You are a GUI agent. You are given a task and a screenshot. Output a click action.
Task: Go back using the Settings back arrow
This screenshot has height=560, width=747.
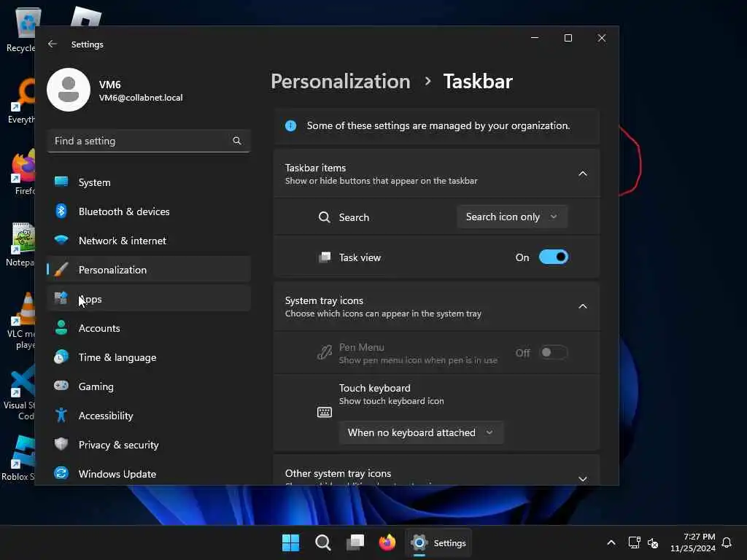53,44
